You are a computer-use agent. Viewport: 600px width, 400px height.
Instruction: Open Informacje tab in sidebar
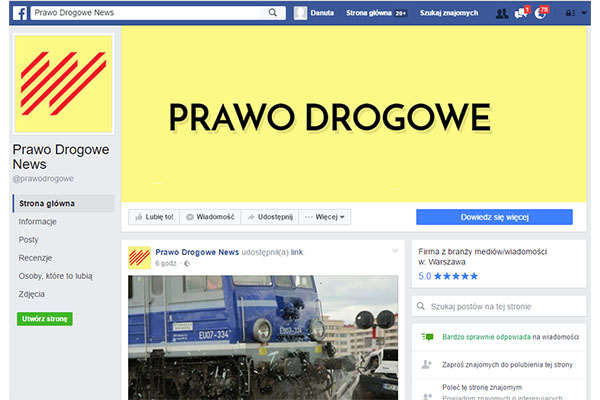38,222
